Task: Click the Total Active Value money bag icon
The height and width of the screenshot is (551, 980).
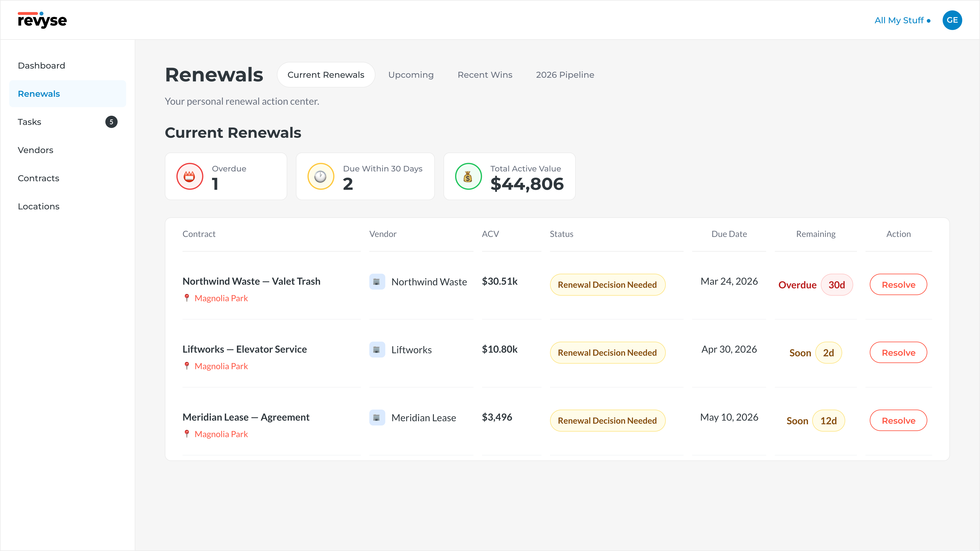Action: (x=468, y=176)
